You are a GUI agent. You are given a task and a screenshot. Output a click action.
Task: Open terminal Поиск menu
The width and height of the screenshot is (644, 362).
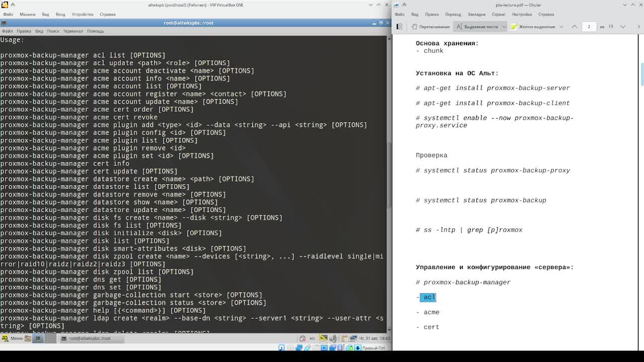pos(53,31)
